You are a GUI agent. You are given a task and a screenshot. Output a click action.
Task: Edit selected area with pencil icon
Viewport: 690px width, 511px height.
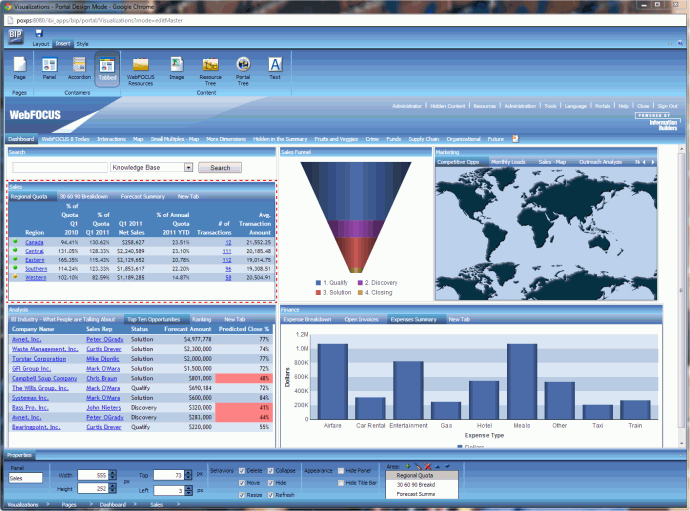point(418,466)
